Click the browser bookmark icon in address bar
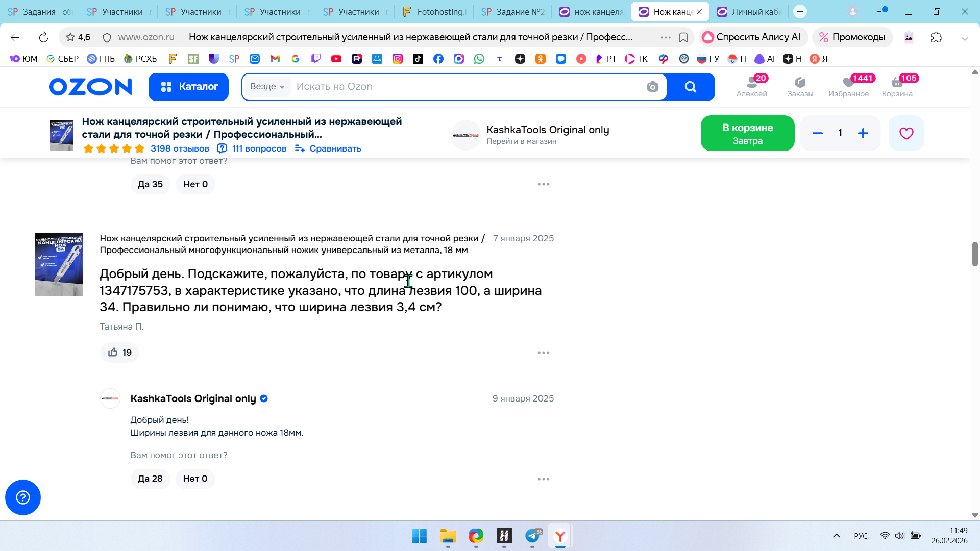Viewport: 980px width, 551px height. click(683, 37)
